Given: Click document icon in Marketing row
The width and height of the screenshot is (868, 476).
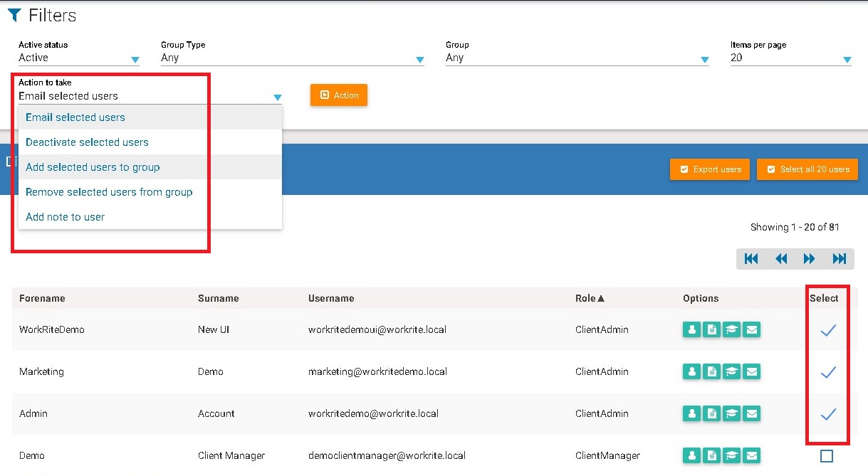Looking at the screenshot, I should tap(711, 371).
